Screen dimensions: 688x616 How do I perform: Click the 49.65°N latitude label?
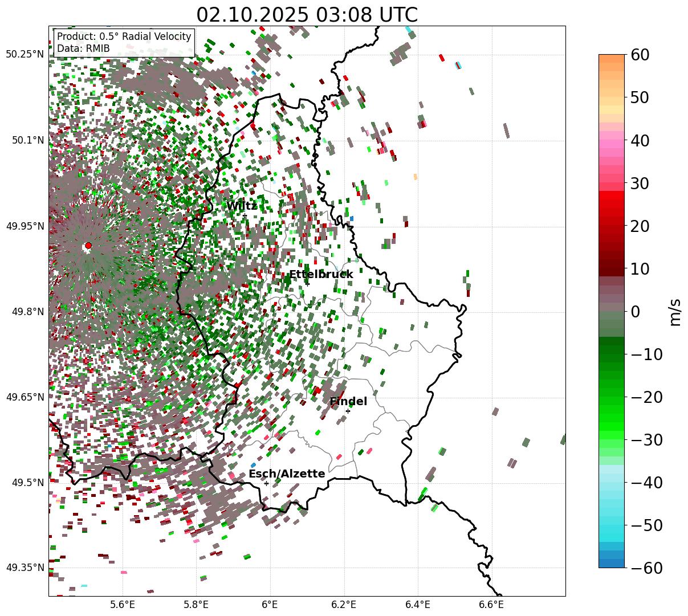pyautogui.click(x=25, y=397)
